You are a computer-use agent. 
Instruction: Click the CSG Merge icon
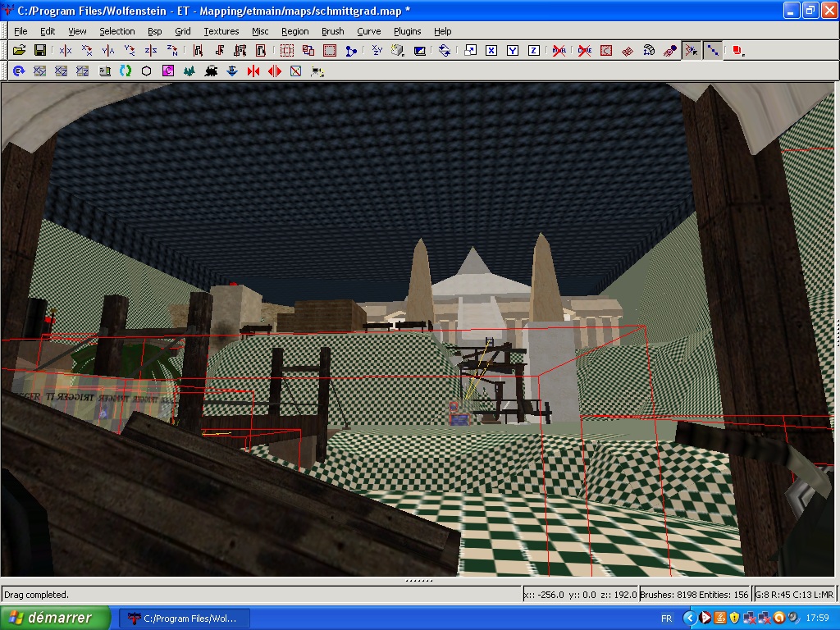[x=308, y=50]
